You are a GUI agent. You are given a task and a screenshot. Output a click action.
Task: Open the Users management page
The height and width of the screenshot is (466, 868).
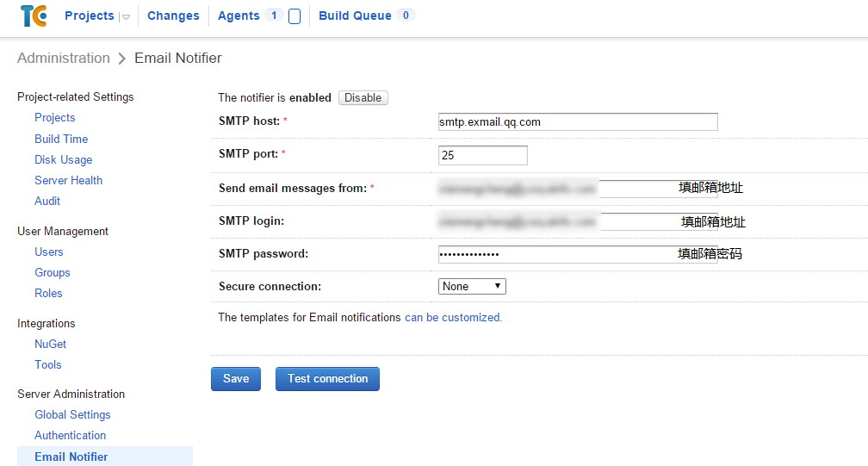(49, 252)
